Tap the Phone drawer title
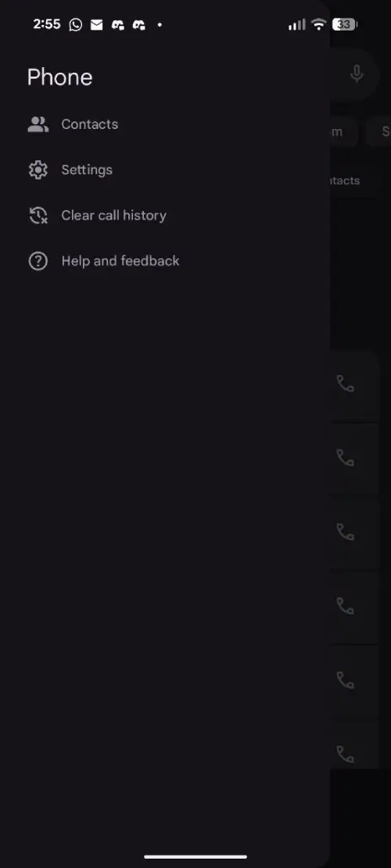Image resolution: width=391 pixels, height=868 pixels. tap(59, 77)
